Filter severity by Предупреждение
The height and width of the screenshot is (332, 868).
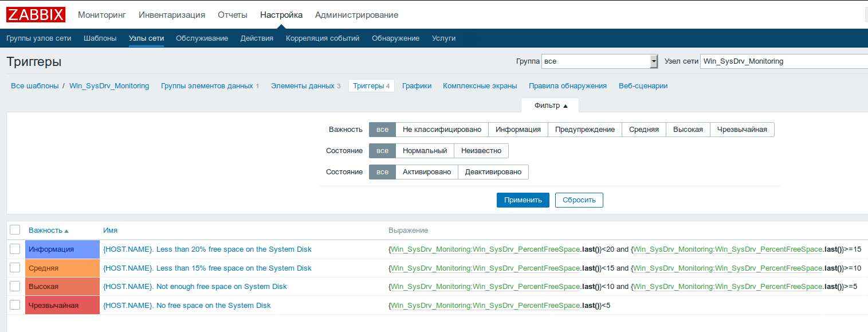tap(585, 130)
